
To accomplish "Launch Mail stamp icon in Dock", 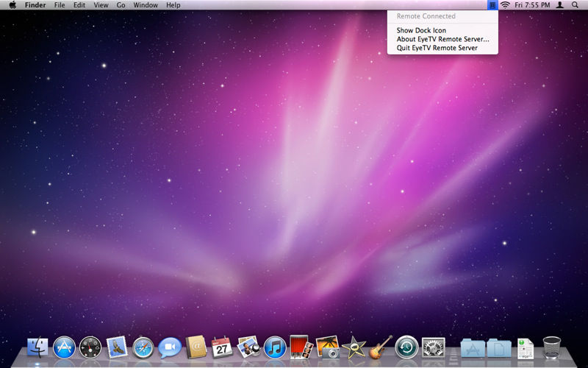I will pyautogui.click(x=117, y=347).
